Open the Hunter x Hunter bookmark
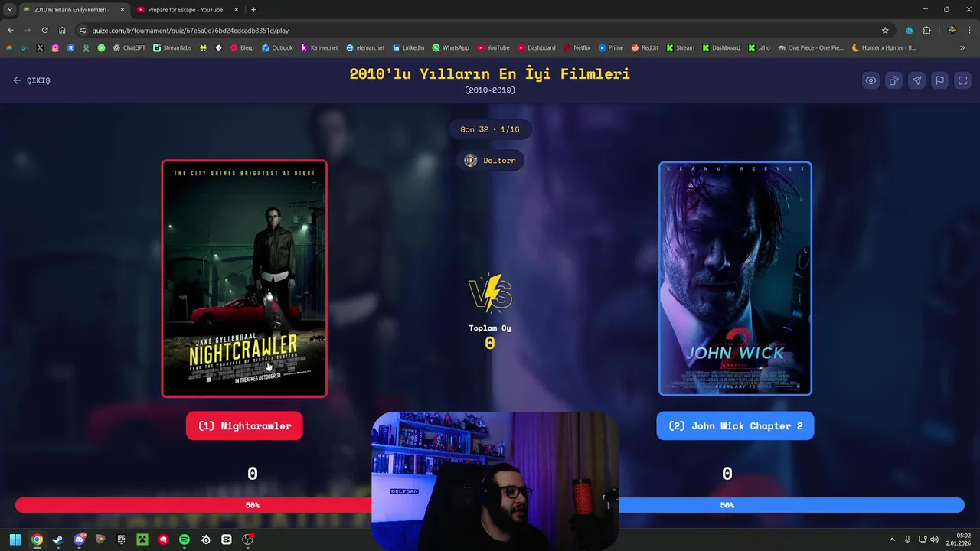The image size is (980, 551). pyautogui.click(x=884, y=47)
